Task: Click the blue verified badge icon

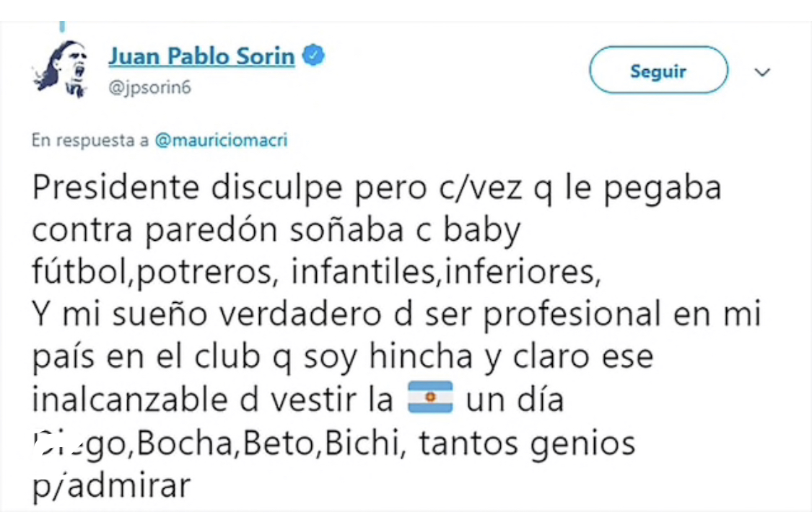Action: [313, 56]
